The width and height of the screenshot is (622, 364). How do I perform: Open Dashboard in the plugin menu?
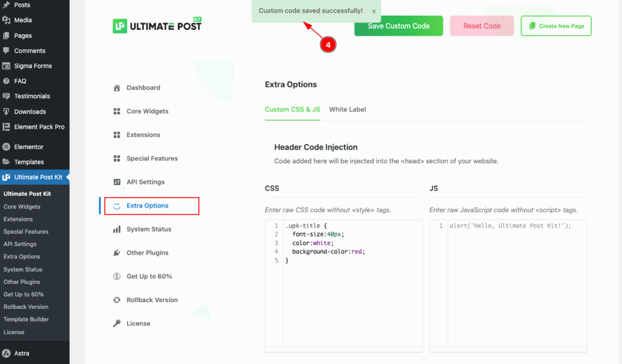(x=143, y=87)
